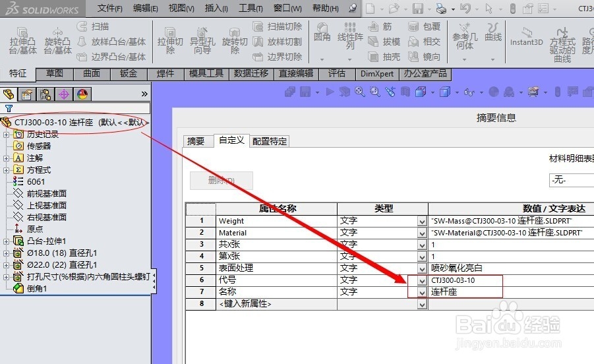Open the FeatureManager design tree tab
This screenshot has width=594, height=364.
point(9,94)
